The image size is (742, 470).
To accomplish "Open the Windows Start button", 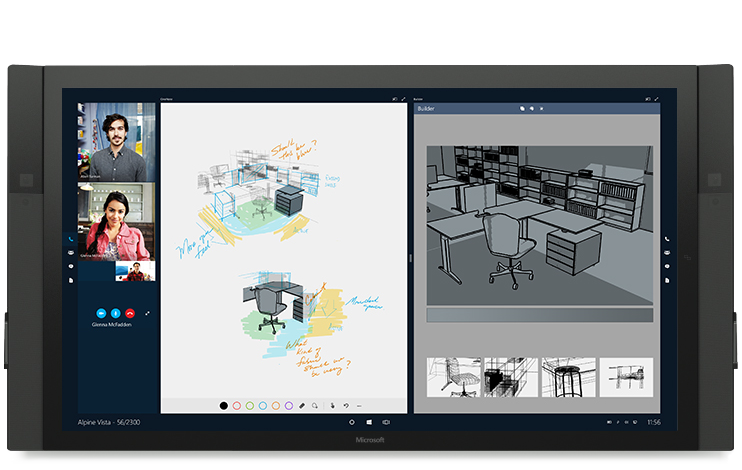I will tap(369, 422).
